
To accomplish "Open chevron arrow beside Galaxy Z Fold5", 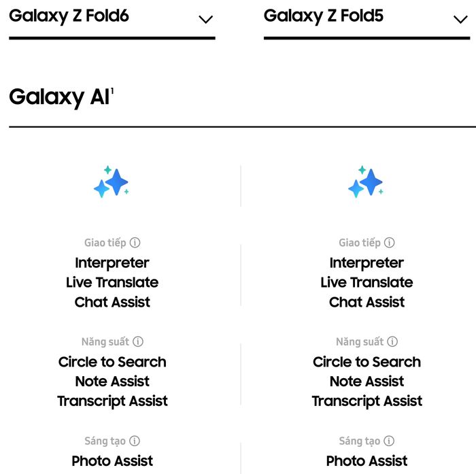I will (460, 20).
